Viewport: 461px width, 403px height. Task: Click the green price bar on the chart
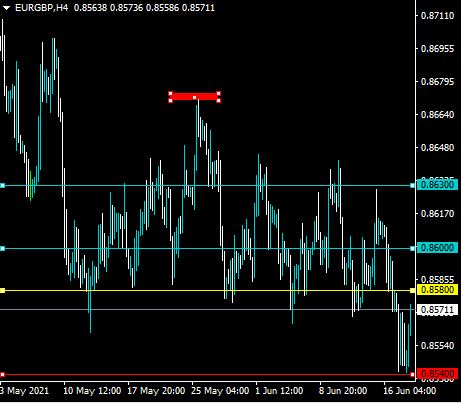31,186
